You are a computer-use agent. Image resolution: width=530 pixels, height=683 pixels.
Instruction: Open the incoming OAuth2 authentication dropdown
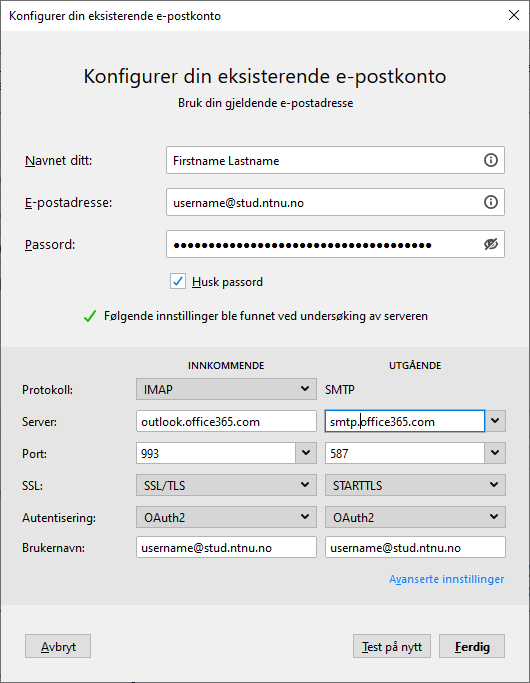[x=226, y=517]
